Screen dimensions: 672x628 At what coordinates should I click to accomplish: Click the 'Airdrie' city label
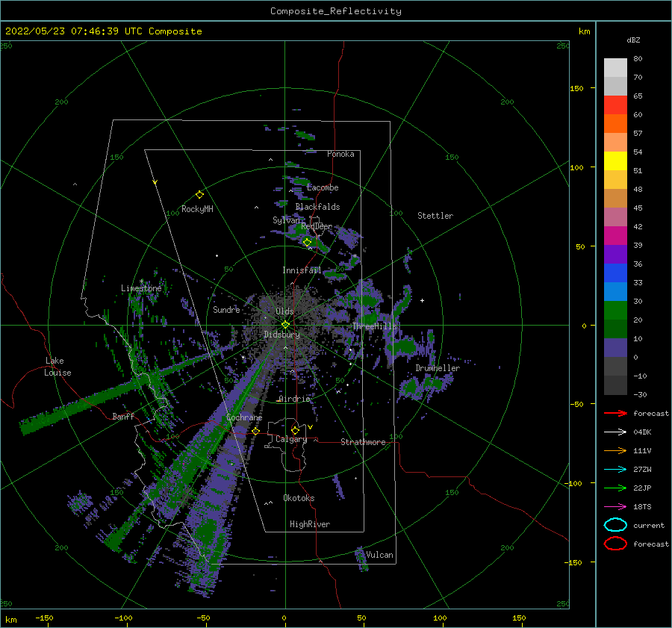click(x=294, y=399)
